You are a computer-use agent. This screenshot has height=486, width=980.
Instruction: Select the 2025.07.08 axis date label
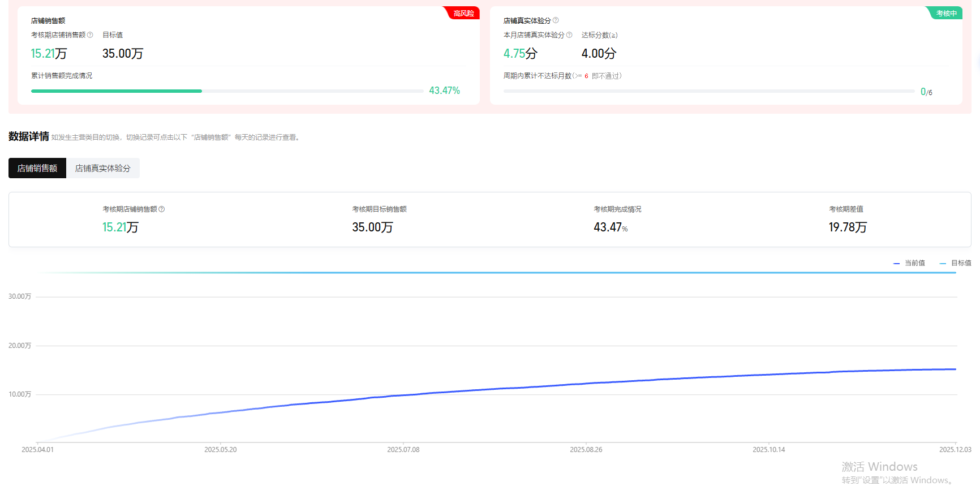tap(403, 450)
